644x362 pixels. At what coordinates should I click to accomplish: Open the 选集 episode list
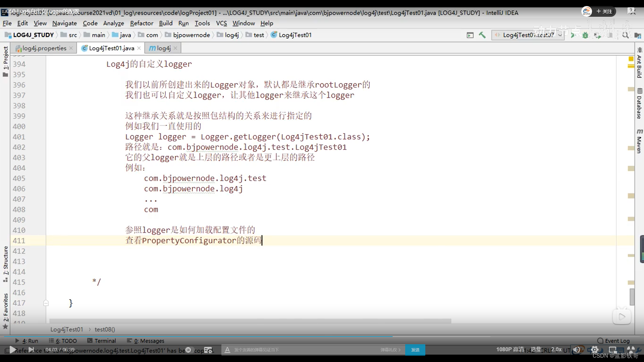pos(536,349)
